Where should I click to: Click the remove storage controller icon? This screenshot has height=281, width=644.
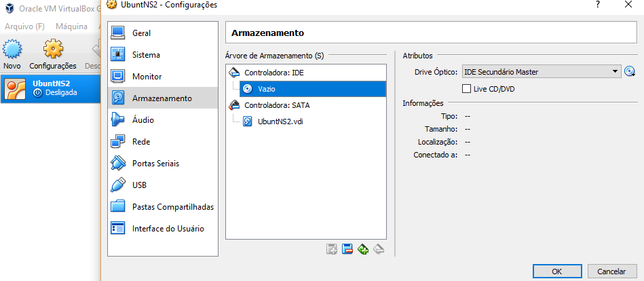click(x=347, y=248)
